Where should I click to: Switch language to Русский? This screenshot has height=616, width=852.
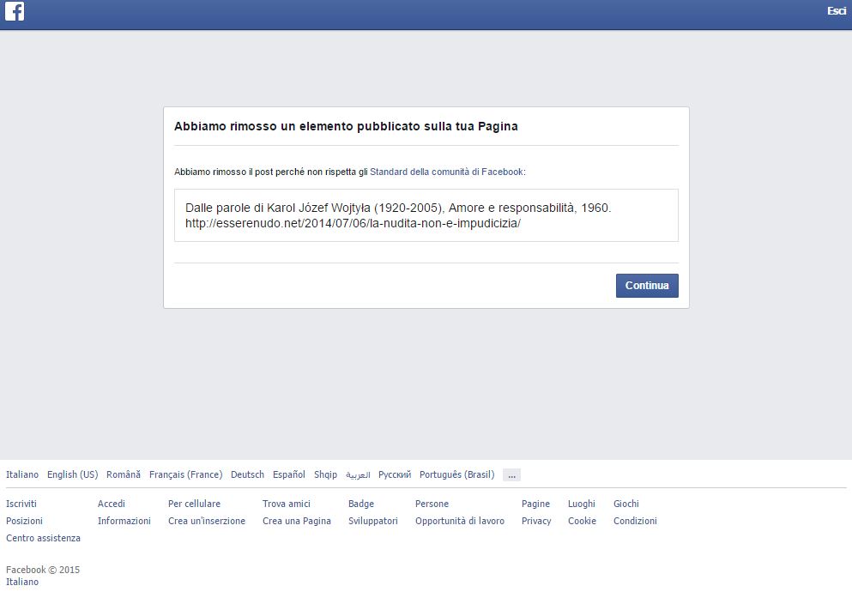395,474
